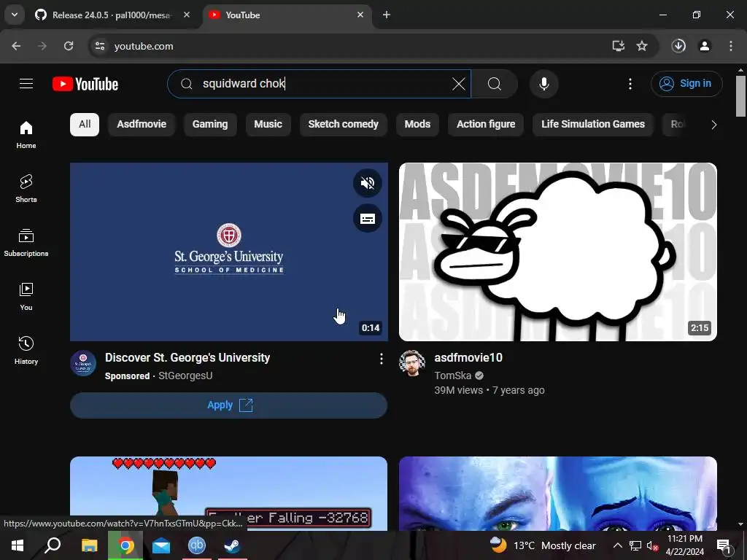Click the browser back arrow
This screenshot has width=747, height=560.
click(x=16, y=46)
